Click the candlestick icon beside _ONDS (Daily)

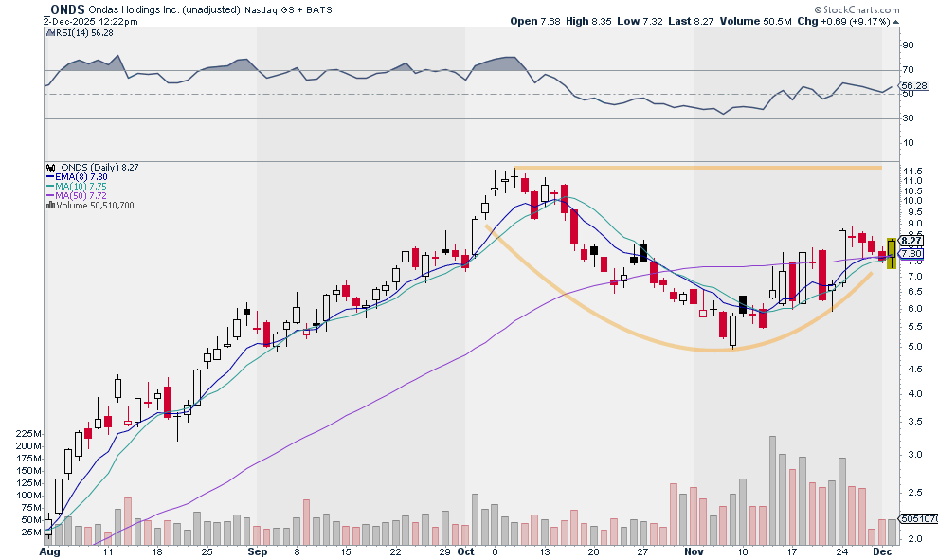(x=51, y=168)
